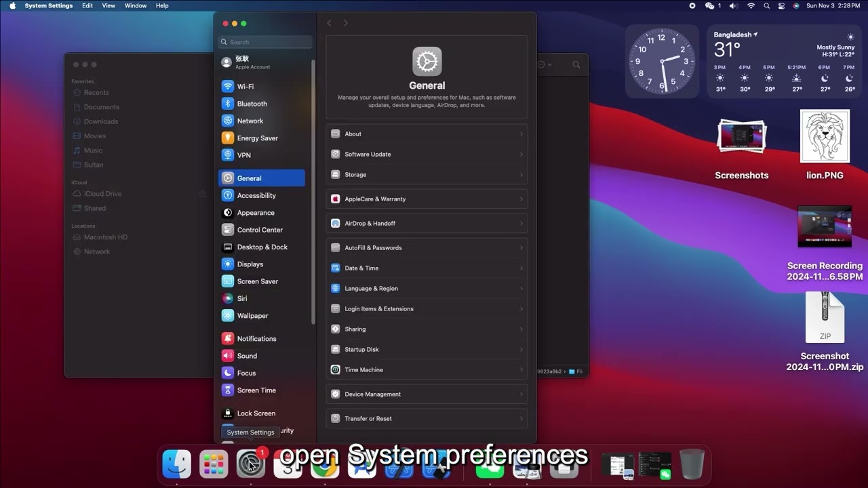Click the Wi-Fi status menu bar icon
The width and height of the screenshot is (868, 488).
click(751, 5)
